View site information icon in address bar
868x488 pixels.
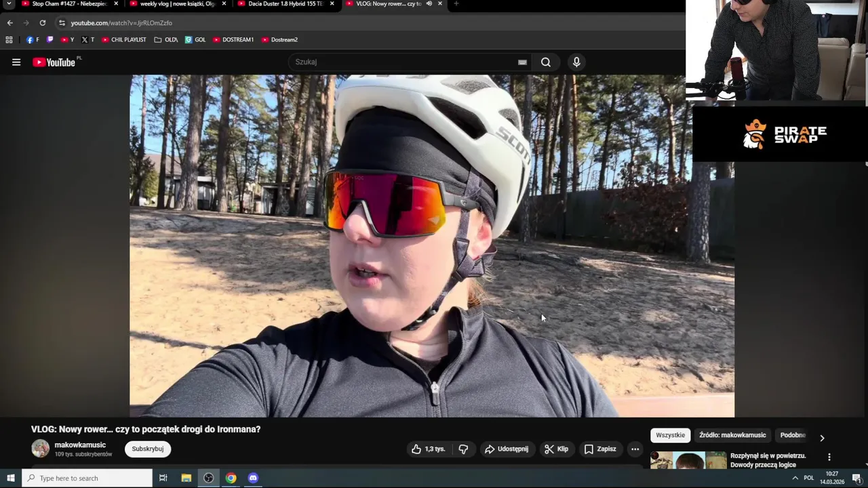[62, 23]
